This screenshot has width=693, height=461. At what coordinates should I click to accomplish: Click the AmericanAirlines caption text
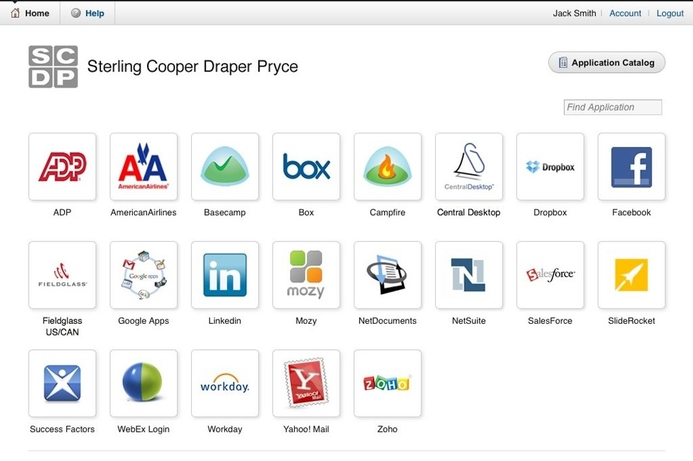[144, 213]
